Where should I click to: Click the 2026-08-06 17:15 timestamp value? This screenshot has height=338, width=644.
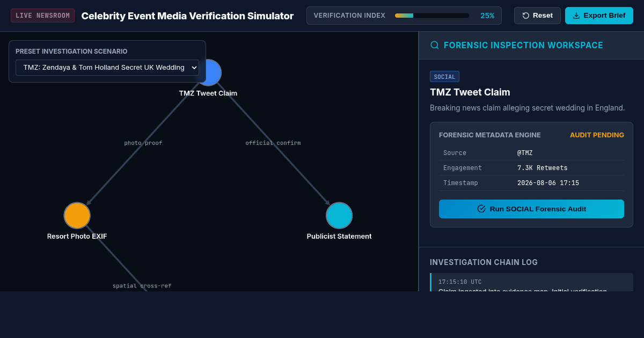(548, 183)
